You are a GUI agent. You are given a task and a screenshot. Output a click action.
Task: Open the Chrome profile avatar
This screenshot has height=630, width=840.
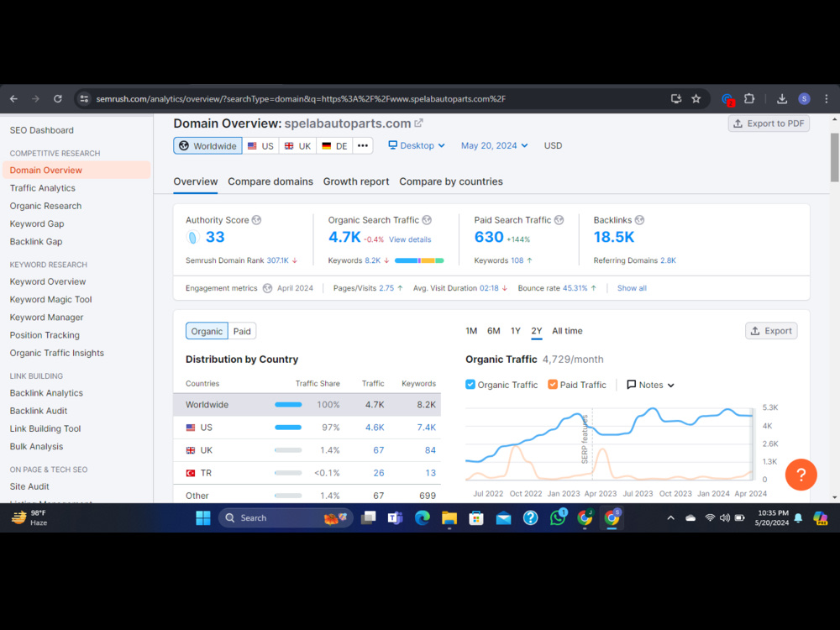[804, 98]
